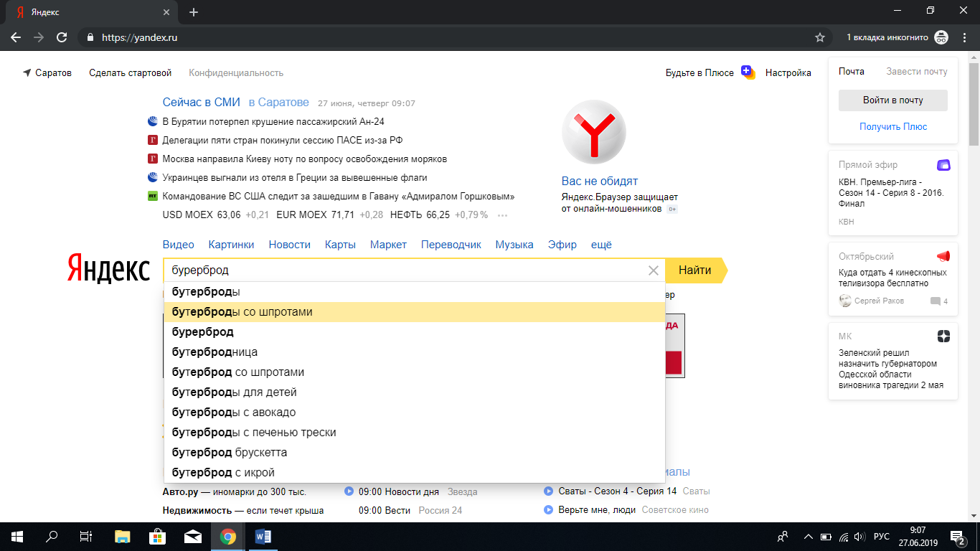Open Microsoft Store from taskbar

[x=157, y=536]
